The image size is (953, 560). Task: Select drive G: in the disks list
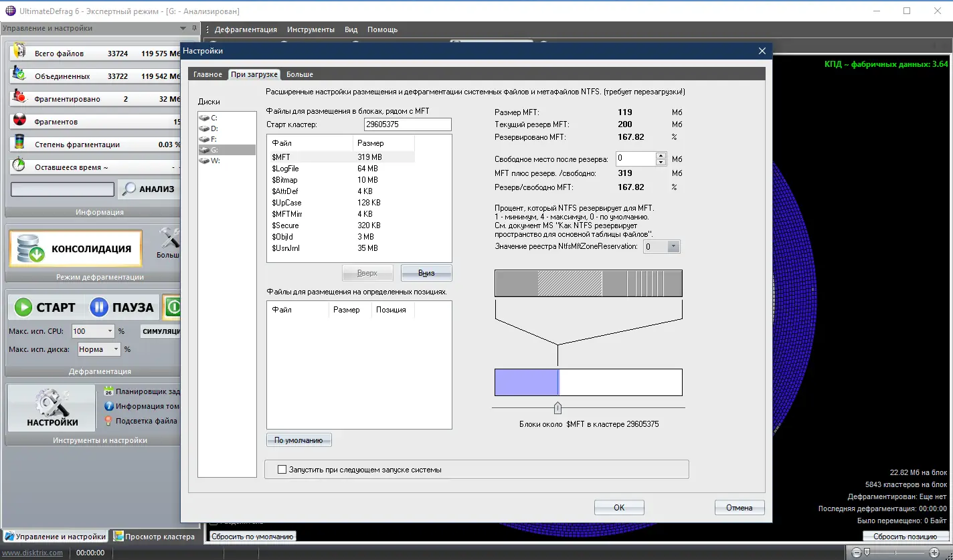point(213,150)
